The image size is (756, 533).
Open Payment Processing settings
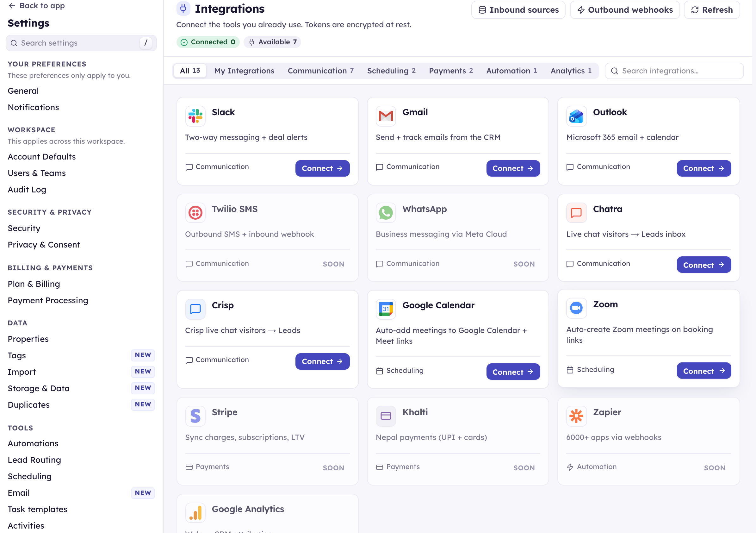pos(48,300)
